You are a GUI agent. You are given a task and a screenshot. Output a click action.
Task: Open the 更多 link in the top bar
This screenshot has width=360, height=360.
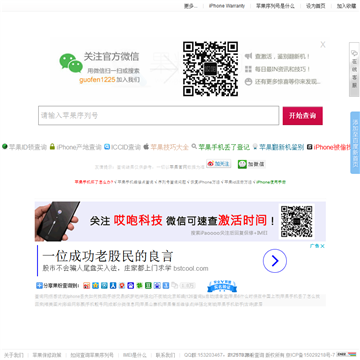[x=191, y=6]
